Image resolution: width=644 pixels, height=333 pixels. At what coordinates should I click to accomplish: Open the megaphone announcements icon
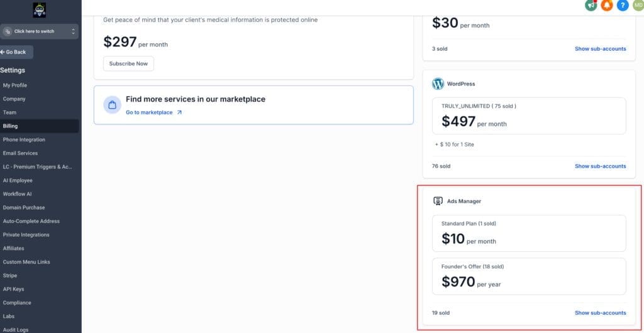pyautogui.click(x=591, y=5)
